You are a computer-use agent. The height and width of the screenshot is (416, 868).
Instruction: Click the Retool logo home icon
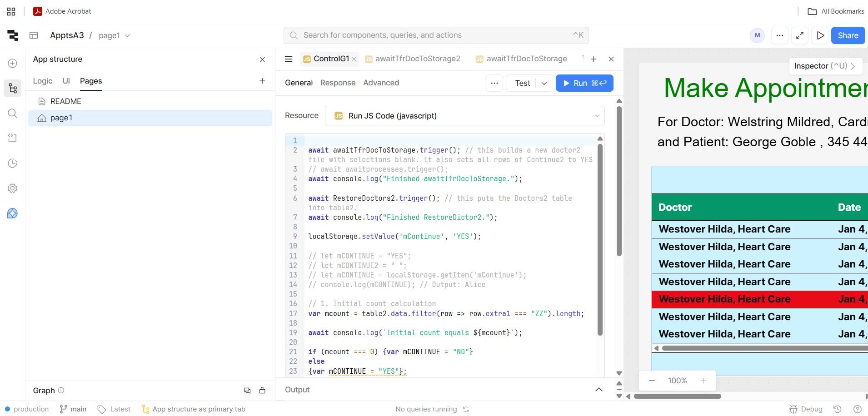13,35
